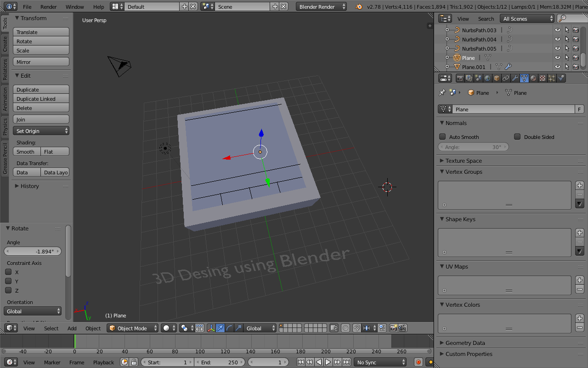Toggle visibility eye for Plane row
This screenshot has height=368, width=588.
coord(557,57)
